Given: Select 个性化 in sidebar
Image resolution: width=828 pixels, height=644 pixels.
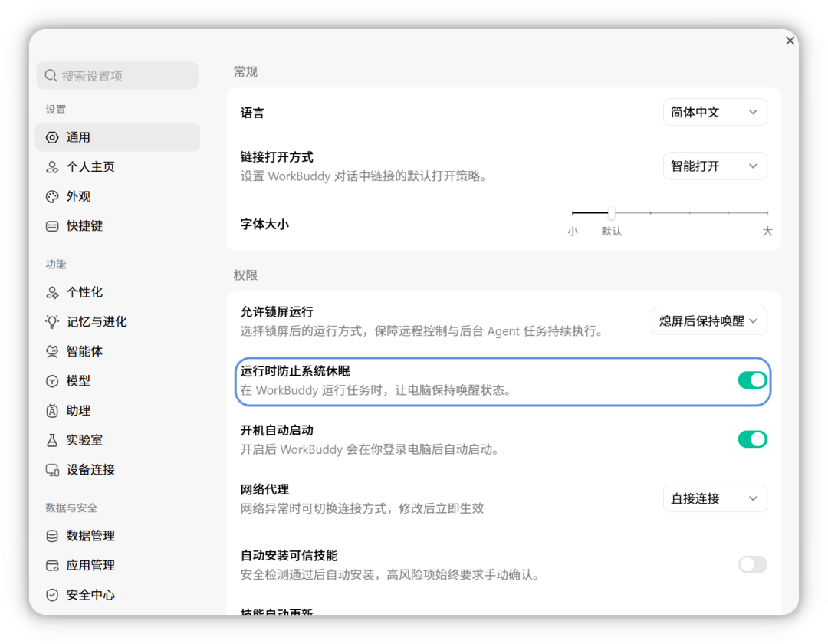Looking at the screenshot, I should [x=117, y=292].
